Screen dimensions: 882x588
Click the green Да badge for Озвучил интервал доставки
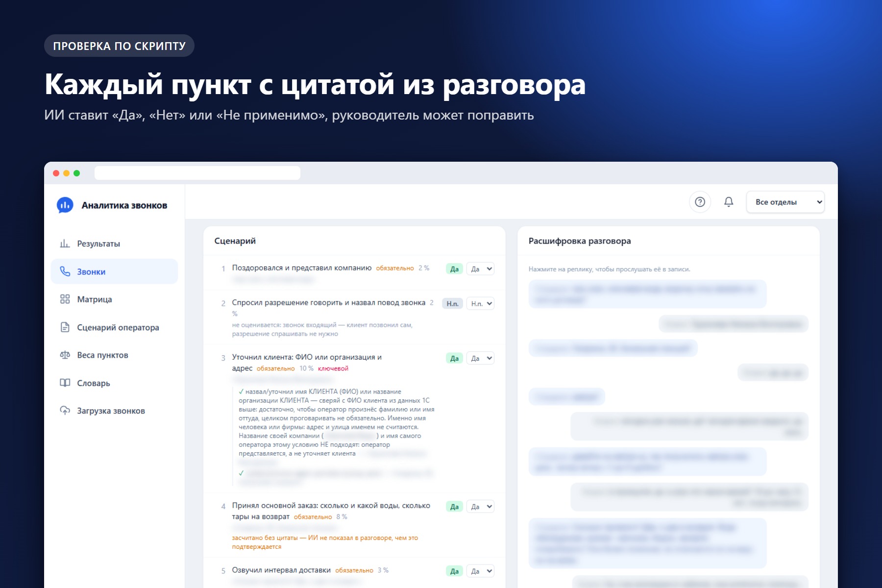tap(454, 571)
